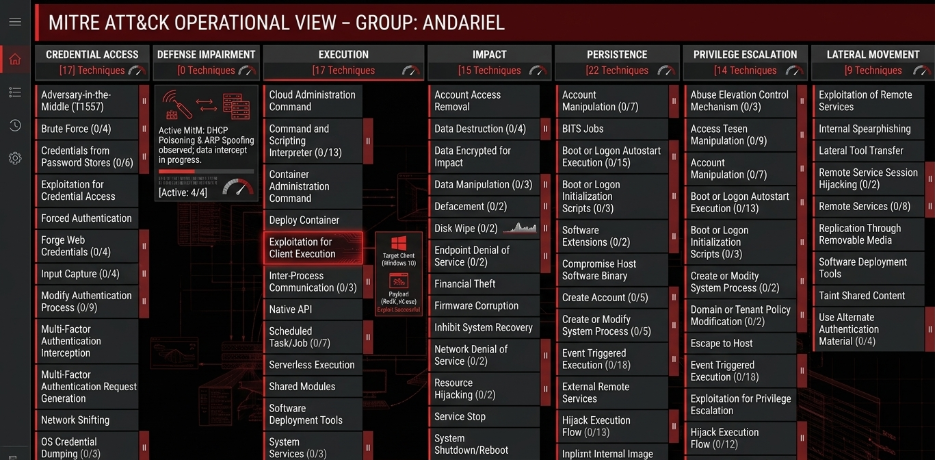936x460 pixels.
Task: Open the Escape to Host technique
Action: tap(740, 343)
